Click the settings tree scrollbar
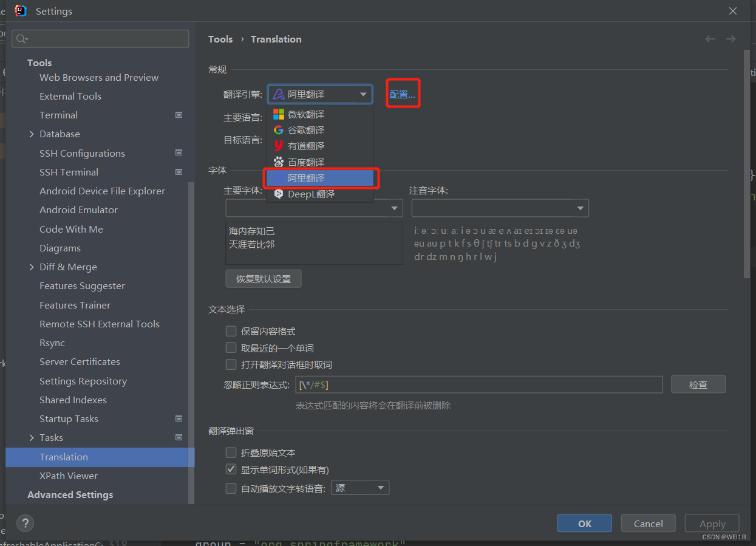Image resolution: width=756 pixels, height=546 pixels. (191, 343)
